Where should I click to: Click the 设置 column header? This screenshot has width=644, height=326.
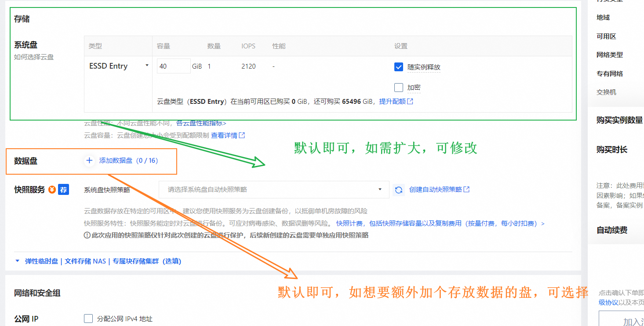point(401,46)
